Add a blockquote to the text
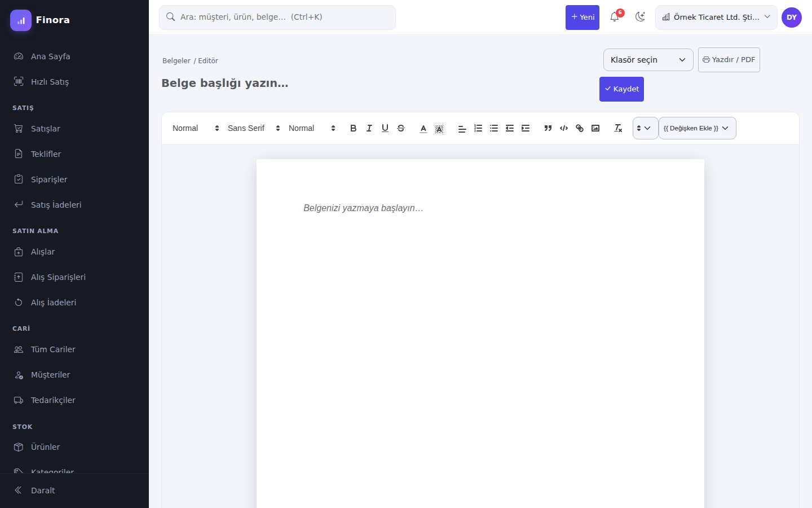The width and height of the screenshot is (812, 508). [x=548, y=128]
